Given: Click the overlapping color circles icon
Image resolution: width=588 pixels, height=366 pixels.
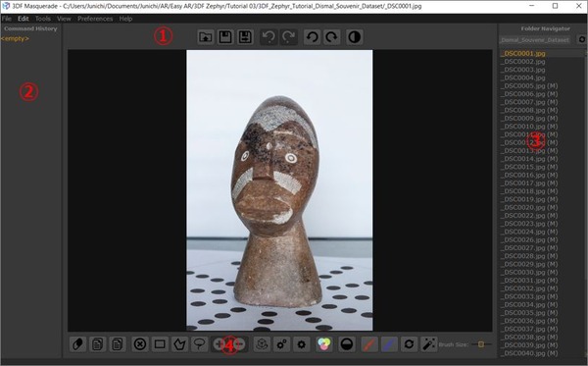Looking at the screenshot, I should pos(324,343).
